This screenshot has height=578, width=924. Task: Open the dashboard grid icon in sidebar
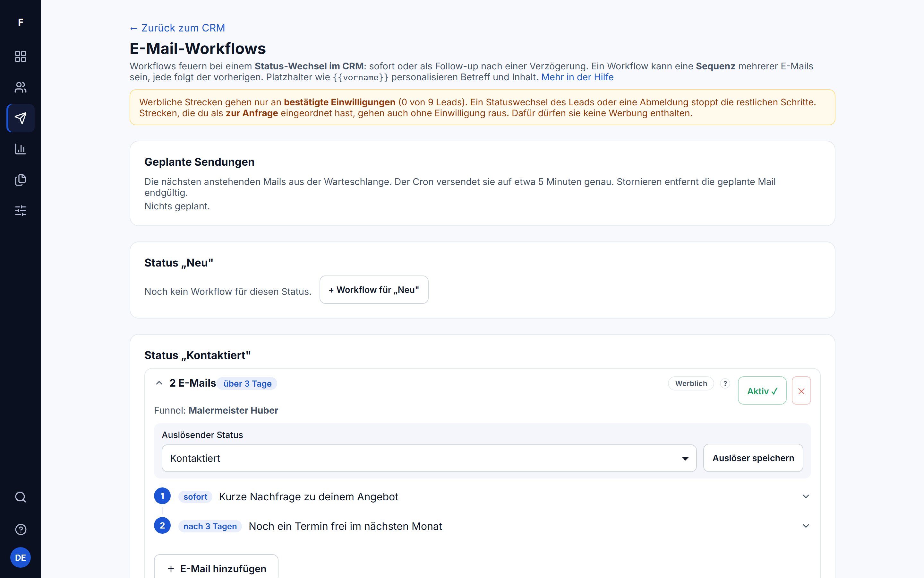(x=20, y=57)
